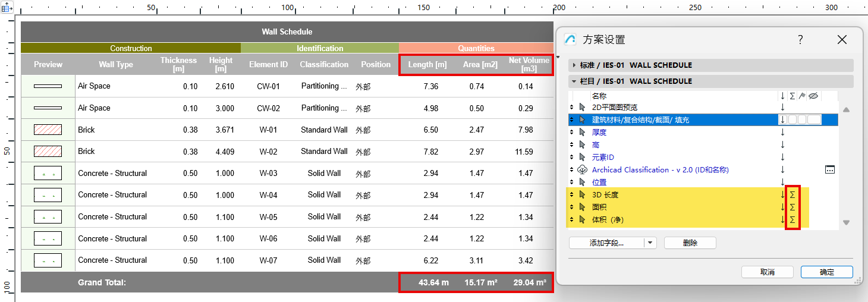Click the help question mark icon
The height and width of the screenshot is (302, 868).
[800, 40]
